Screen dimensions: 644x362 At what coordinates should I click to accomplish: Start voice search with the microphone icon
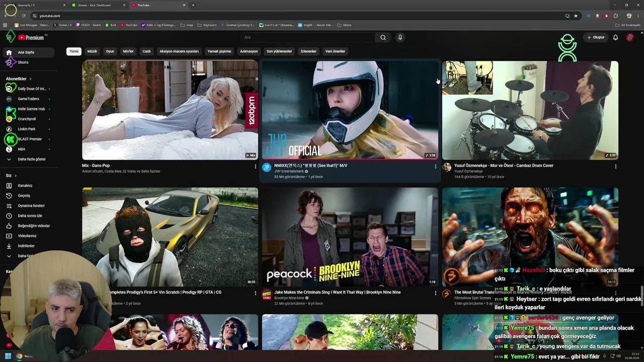coord(400,37)
